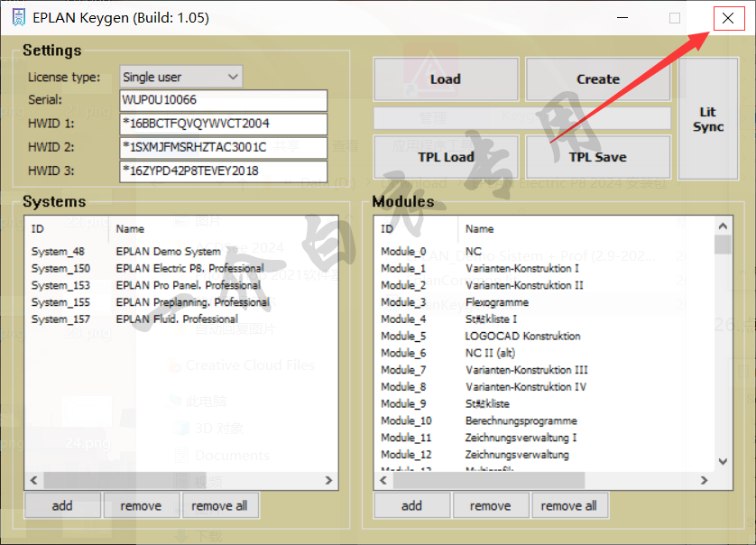Select System_155 EPLAN Preplanning row
The height and width of the screenshot is (545, 756).
coord(181,302)
